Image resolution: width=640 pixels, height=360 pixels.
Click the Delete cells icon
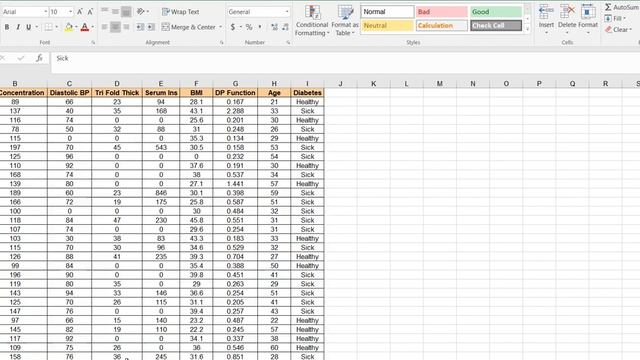567,13
